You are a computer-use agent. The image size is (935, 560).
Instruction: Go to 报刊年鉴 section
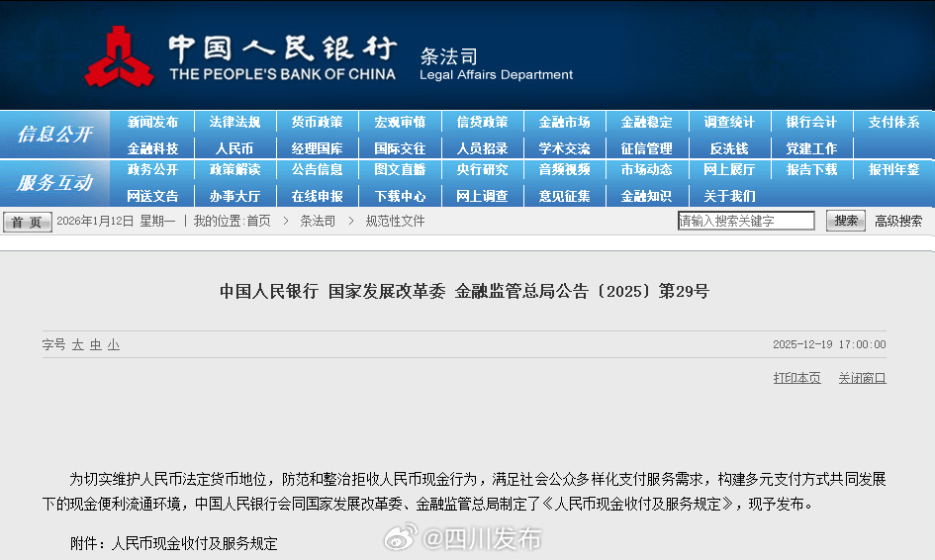click(x=893, y=170)
